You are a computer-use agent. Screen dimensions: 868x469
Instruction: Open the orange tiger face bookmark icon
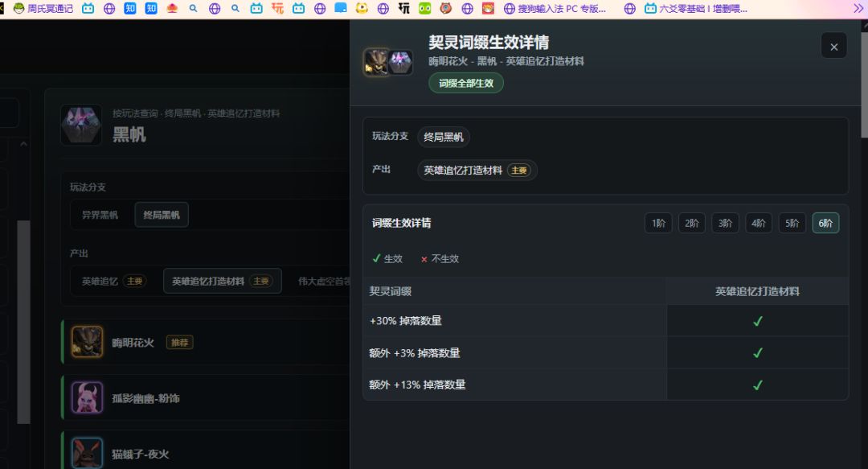pyautogui.click(x=488, y=8)
